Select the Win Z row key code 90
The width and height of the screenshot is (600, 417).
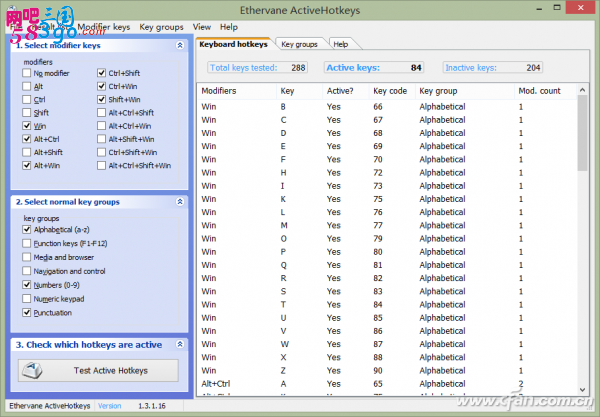click(387, 370)
